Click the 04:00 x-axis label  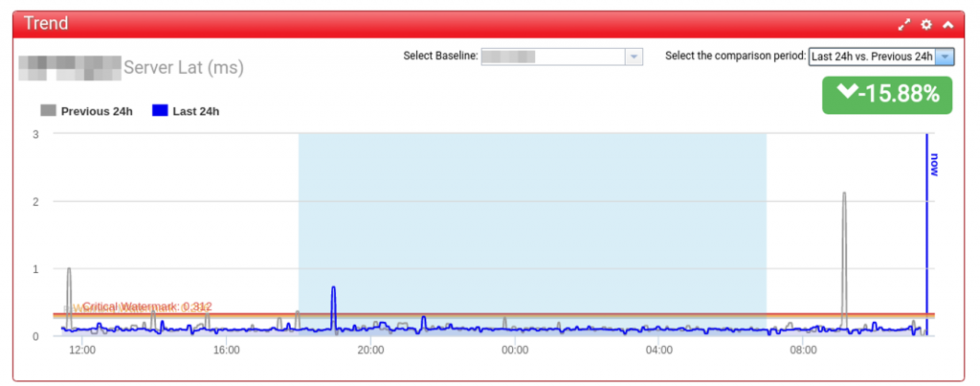(x=658, y=351)
